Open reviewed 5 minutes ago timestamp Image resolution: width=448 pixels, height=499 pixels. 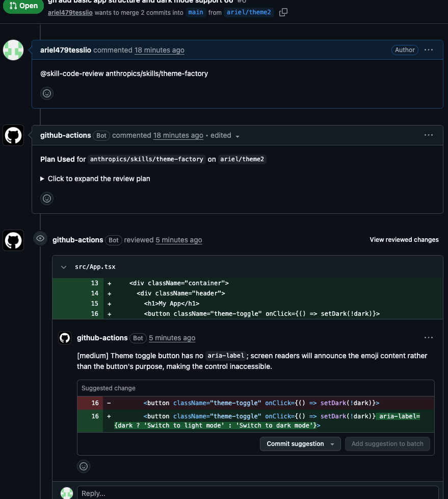179,240
